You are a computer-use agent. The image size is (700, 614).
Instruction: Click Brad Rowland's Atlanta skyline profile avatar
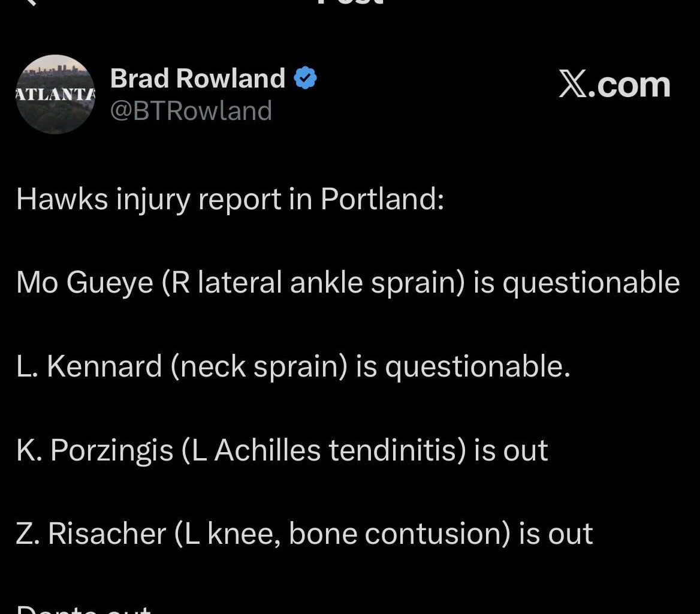tap(56, 95)
